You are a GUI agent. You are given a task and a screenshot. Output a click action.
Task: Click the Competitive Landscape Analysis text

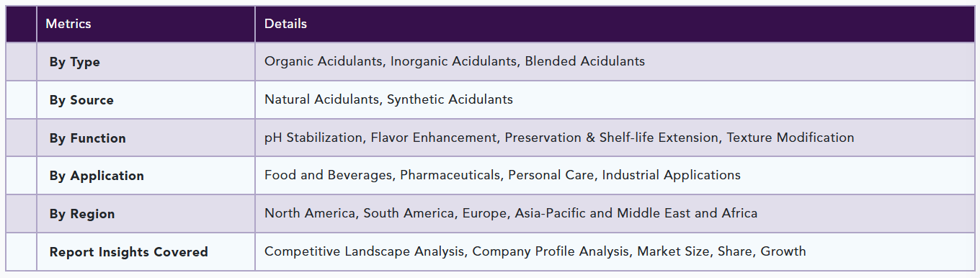pyautogui.click(x=365, y=251)
